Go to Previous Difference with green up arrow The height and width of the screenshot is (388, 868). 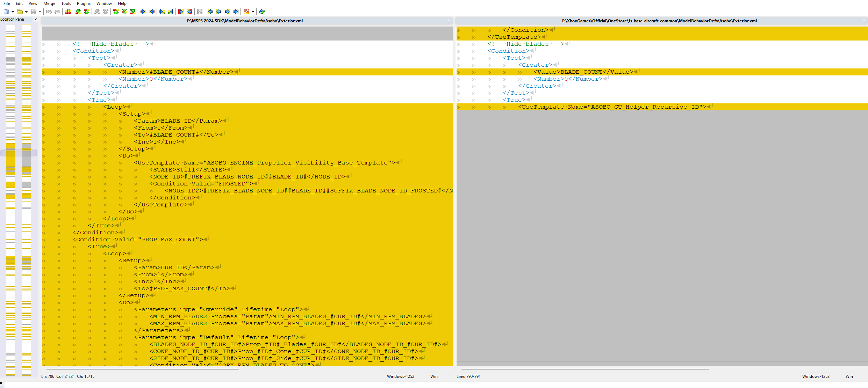coord(87,12)
